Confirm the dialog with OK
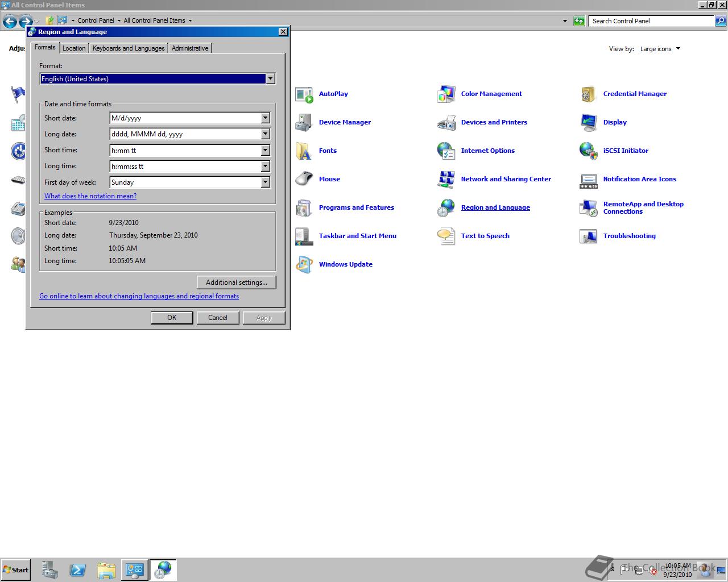The width and height of the screenshot is (728, 582). coord(172,318)
